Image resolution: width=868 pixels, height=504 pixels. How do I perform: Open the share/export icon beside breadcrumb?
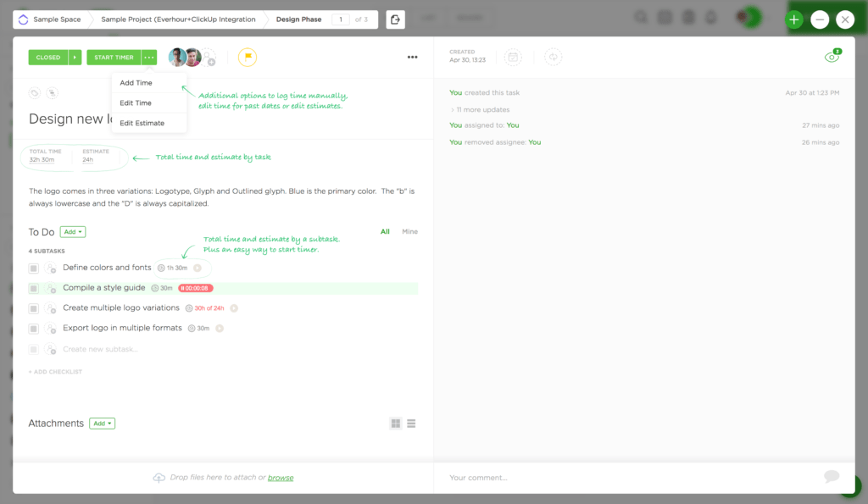395,19
